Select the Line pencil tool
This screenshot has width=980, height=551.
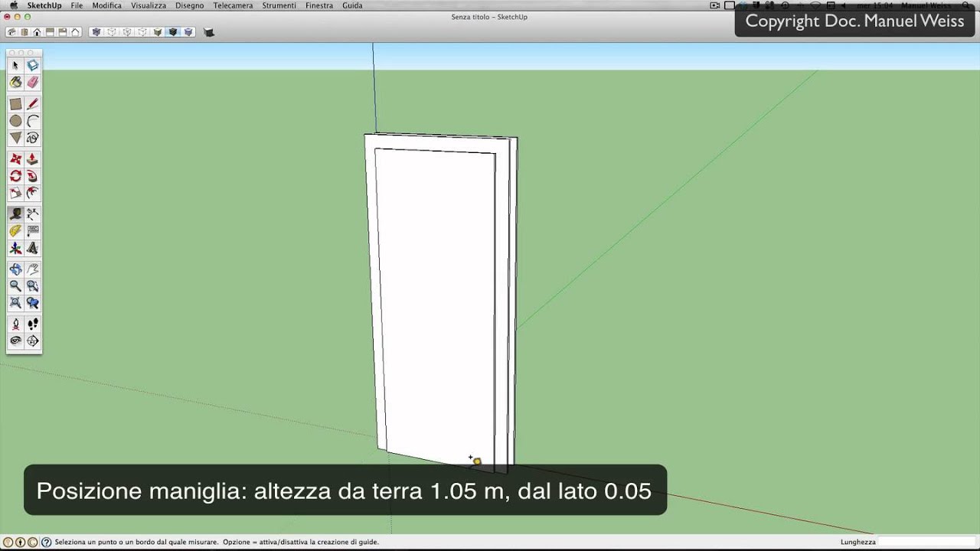click(32, 103)
